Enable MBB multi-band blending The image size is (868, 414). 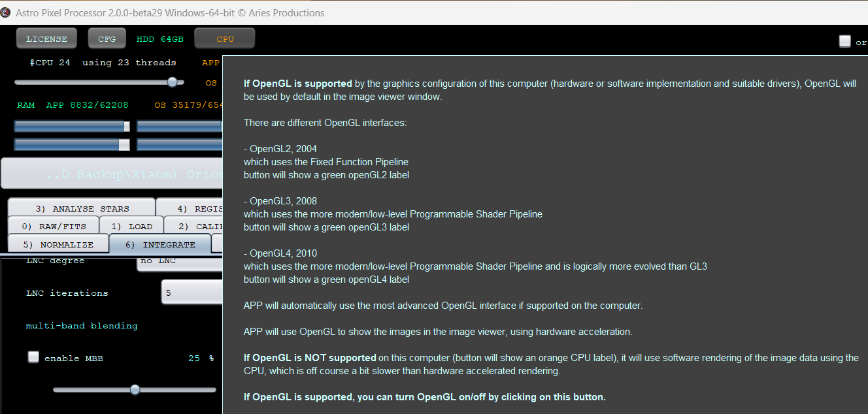tap(33, 358)
